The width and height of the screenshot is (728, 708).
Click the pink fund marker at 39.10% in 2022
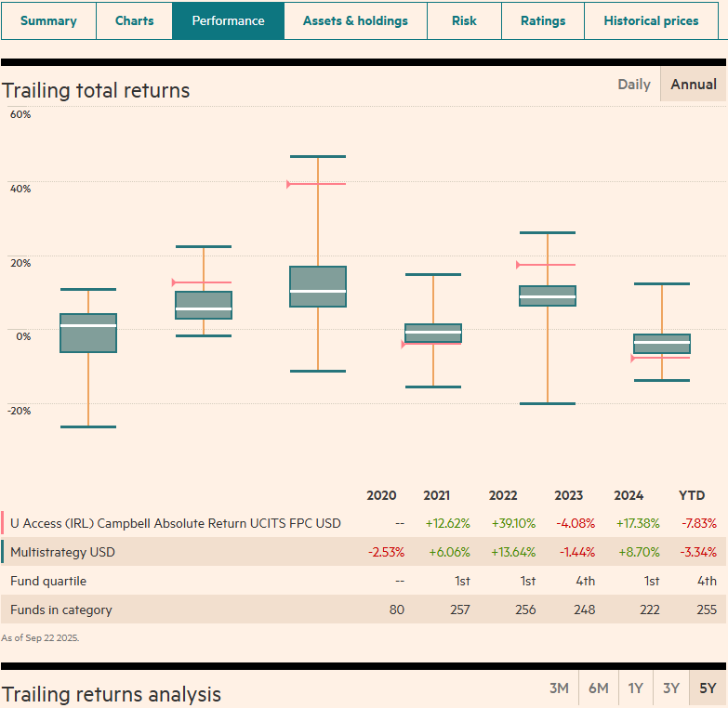click(x=290, y=184)
